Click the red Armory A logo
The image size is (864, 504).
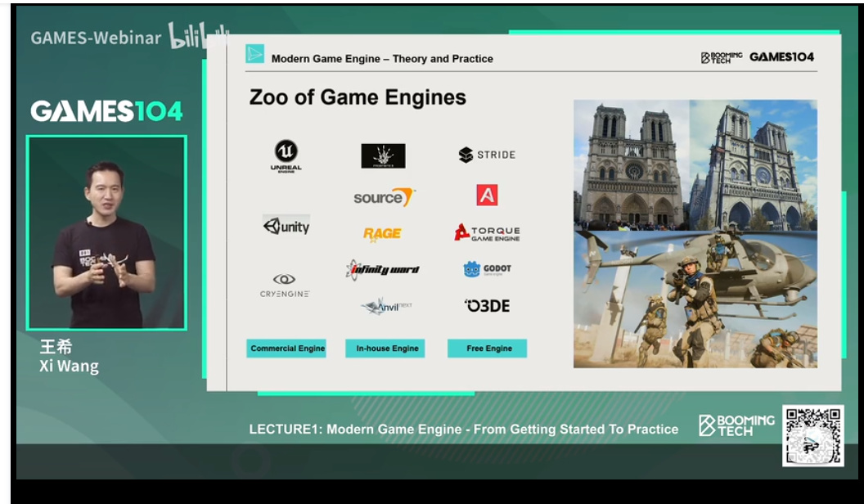[x=487, y=195]
